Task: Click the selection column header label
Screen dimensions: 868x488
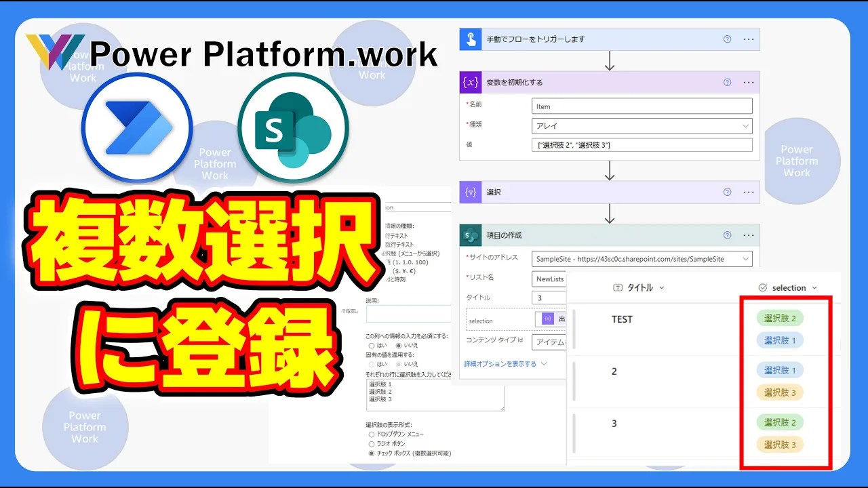Action: point(789,287)
